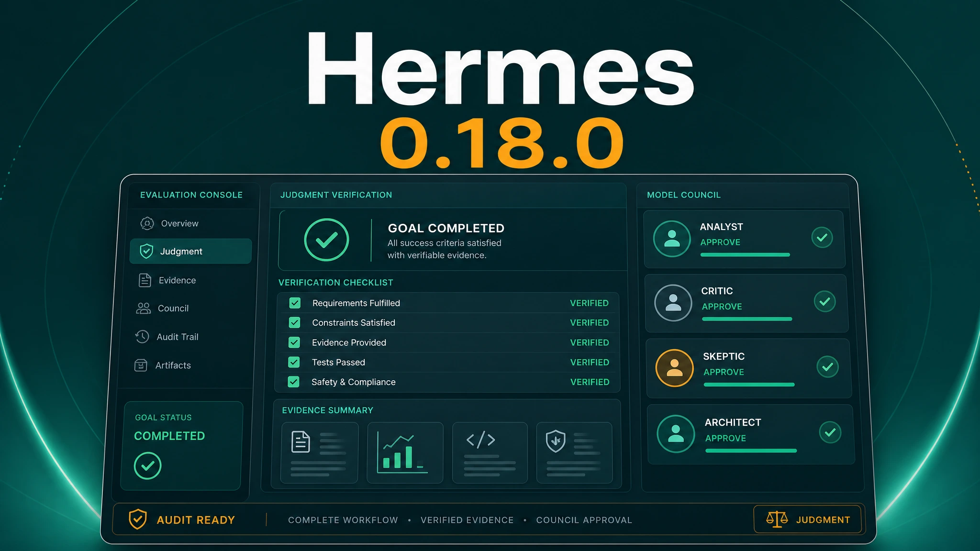Click the VERIFIED EVIDENCE footer text

point(467,520)
